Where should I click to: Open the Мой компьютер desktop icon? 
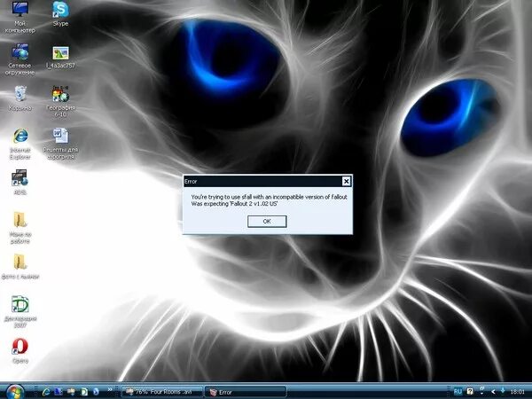coord(20,17)
